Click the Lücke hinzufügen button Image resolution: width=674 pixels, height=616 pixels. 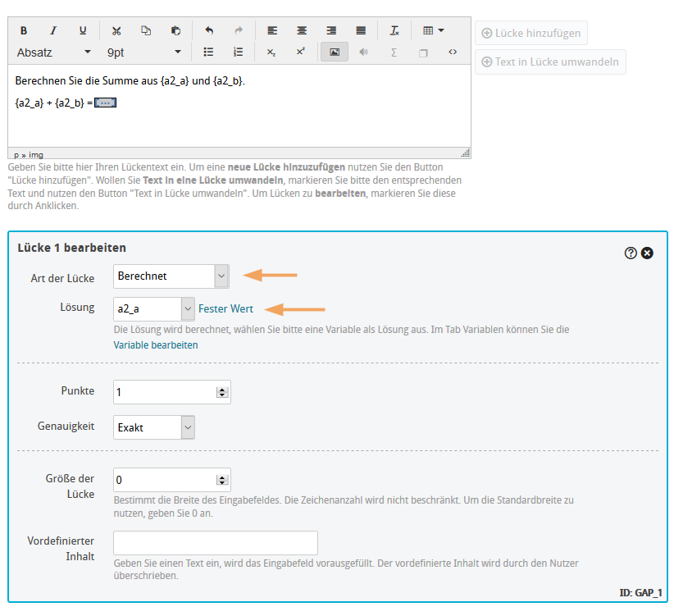pos(531,34)
